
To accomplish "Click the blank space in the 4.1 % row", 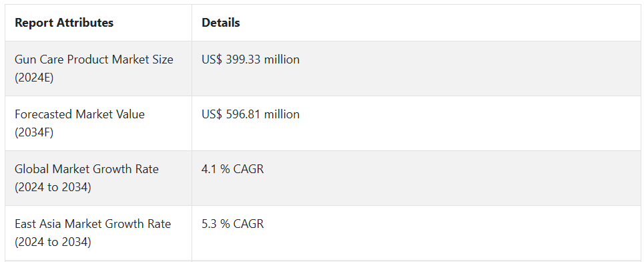I will [452, 178].
